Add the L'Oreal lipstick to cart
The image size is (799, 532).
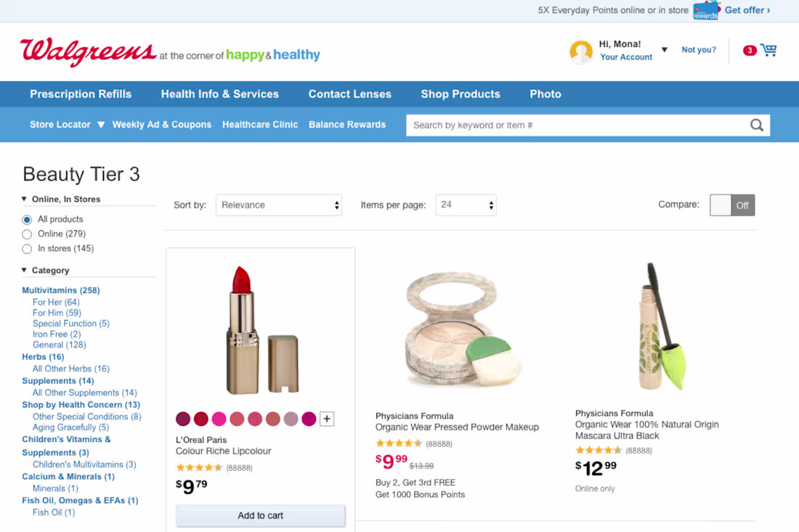[x=260, y=516]
